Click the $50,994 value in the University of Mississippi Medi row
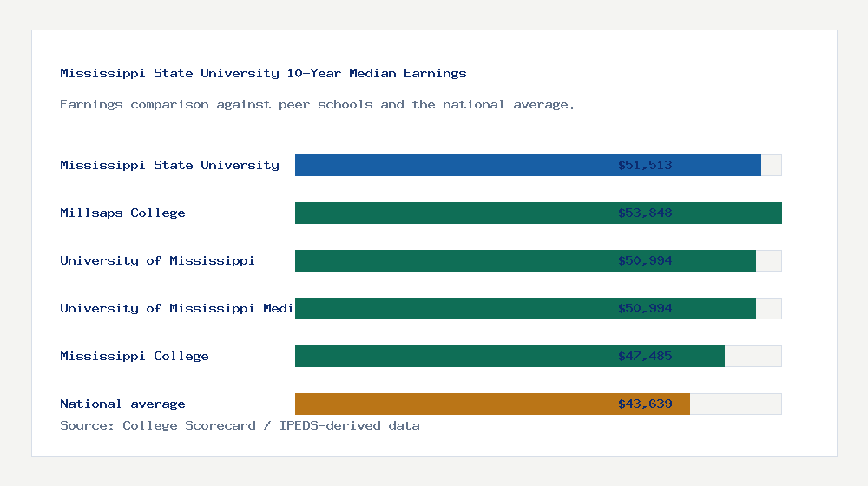The width and height of the screenshot is (868, 486). click(645, 308)
